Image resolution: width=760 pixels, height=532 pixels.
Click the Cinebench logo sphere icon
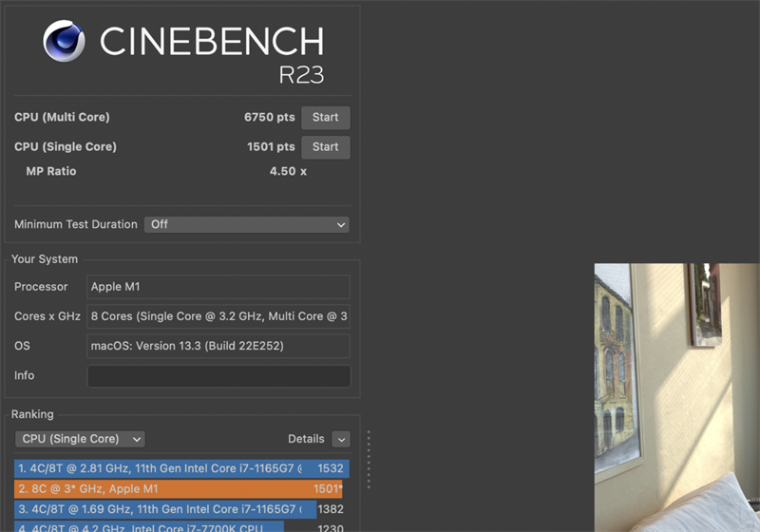(x=64, y=41)
